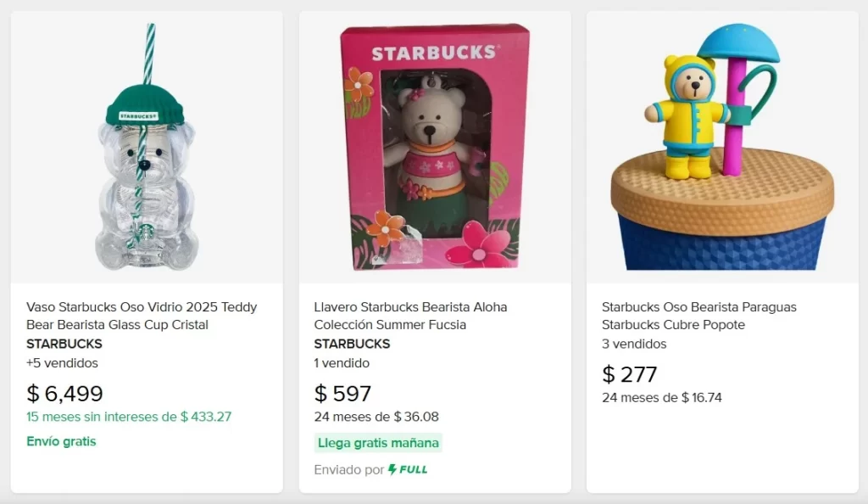
Task: Open the Teddy Bear glass cup product image
Action: pyautogui.click(x=146, y=144)
